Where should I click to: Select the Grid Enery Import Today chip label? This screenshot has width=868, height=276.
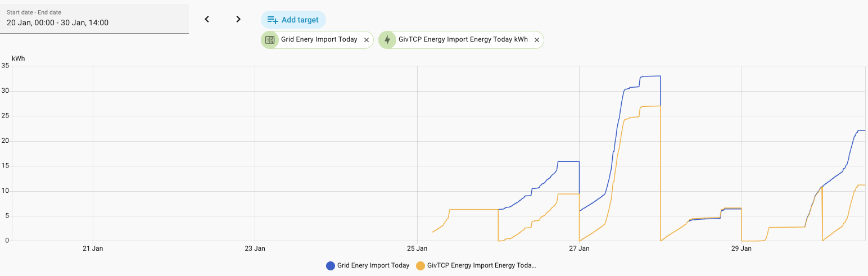click(x=319, y=40)
